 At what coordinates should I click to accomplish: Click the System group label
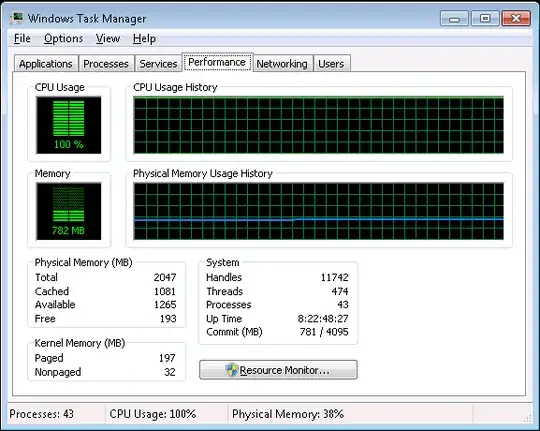[223, 263]
